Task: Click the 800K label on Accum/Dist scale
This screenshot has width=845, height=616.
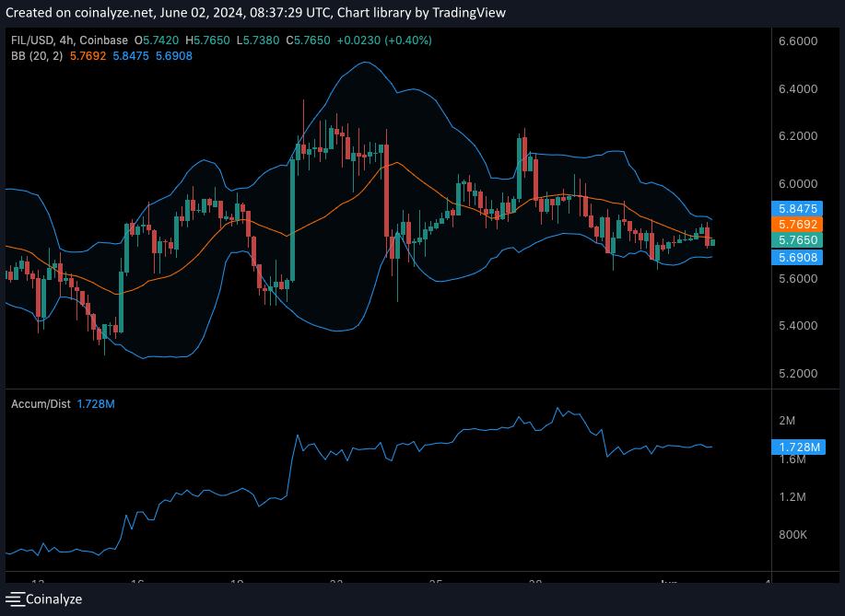Action: [792, 535]
